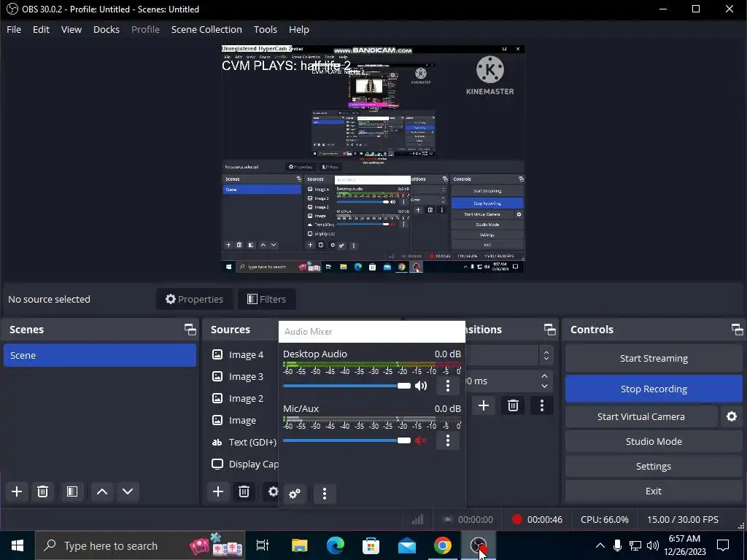Open Google Chrome from taskbar
The height and width of the screenshot is (560, 747).
pyautogui.click(x=443, y=545)
